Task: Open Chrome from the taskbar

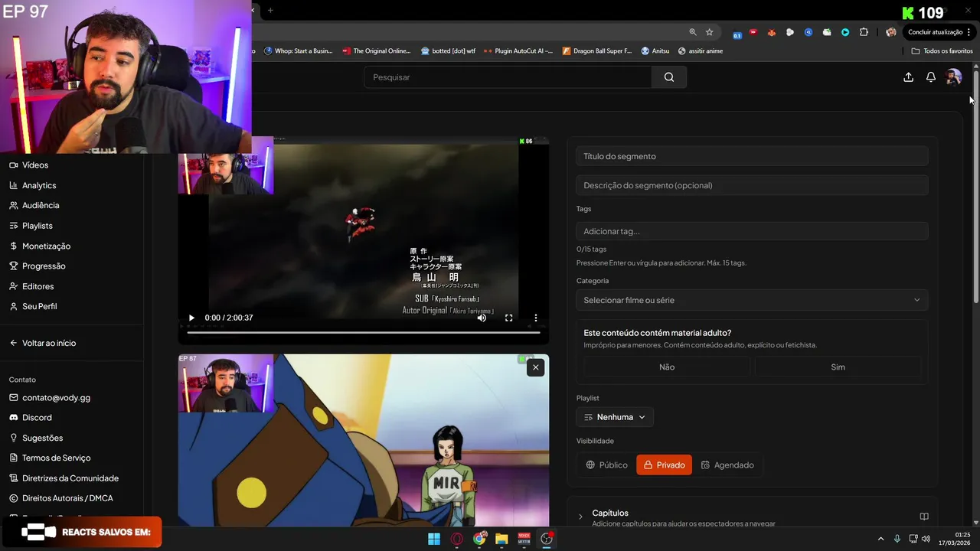Action: (x=479, y=539)
